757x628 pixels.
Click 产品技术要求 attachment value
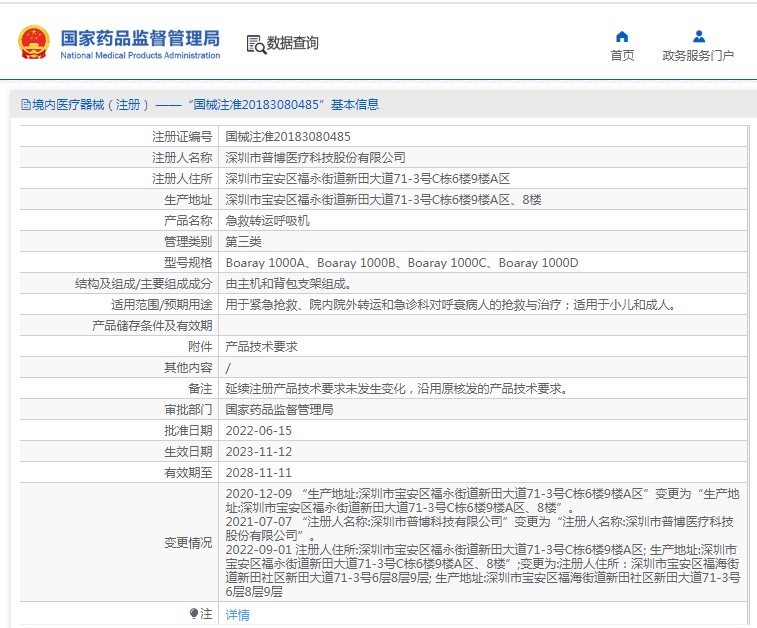pyautogui.click(x=261, y=347)
